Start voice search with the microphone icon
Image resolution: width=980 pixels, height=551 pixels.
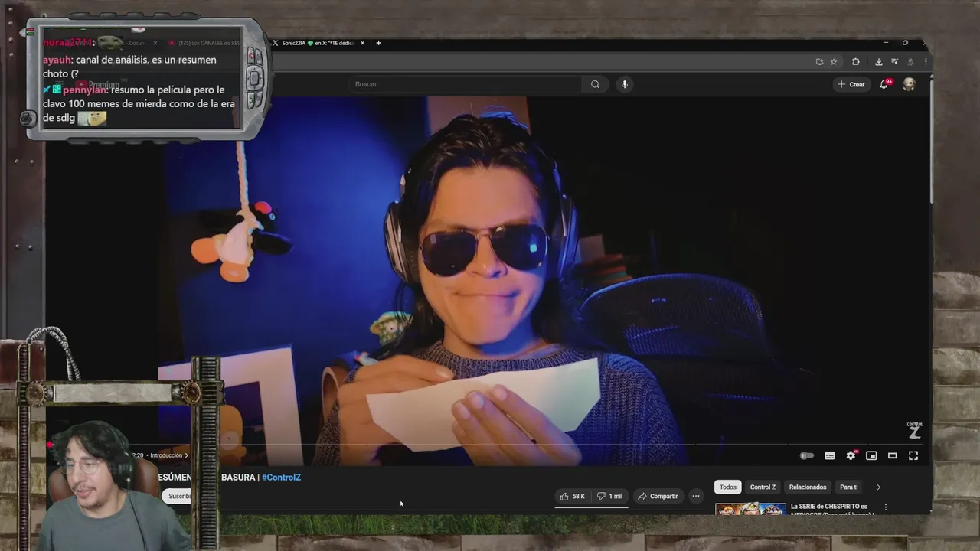pos(625,84)
